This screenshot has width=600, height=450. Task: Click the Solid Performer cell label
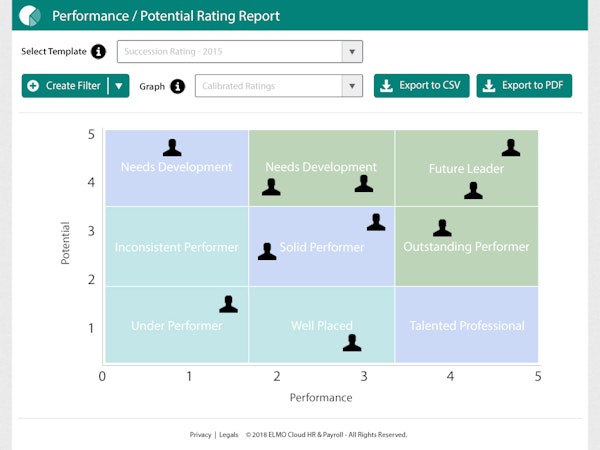[322, 247]
